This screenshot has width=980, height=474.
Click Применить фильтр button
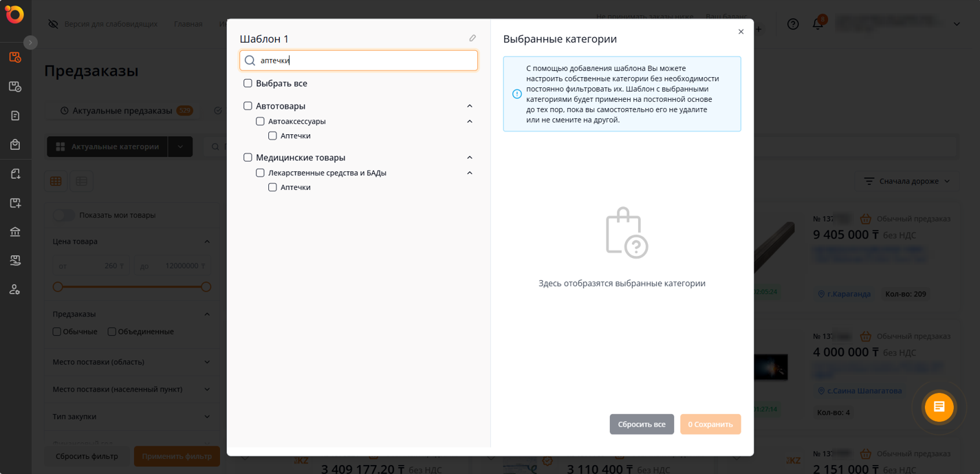pos(177,456)
